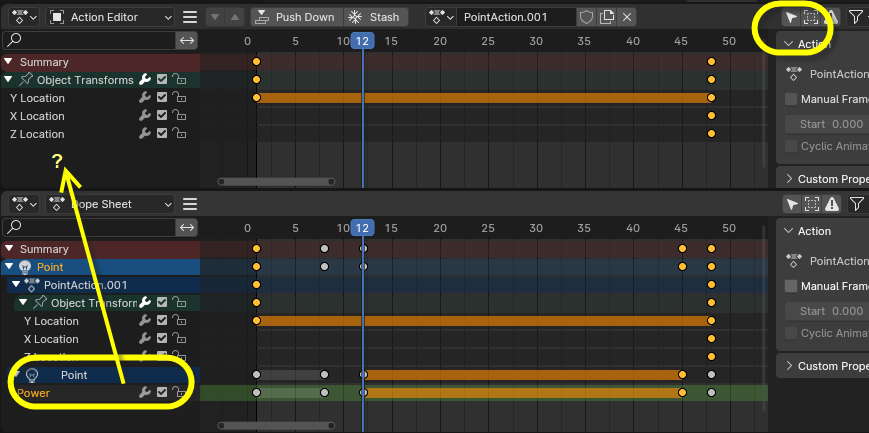The height and width of the screenshot is (433, 869).
Task: Click wrench on Dope Sheet X Location
Action: [x=145, y=339]
